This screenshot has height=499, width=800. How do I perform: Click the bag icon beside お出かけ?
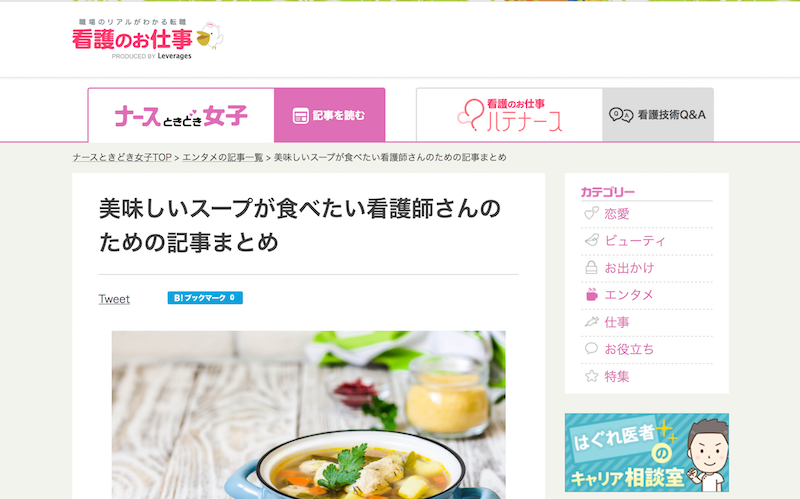point(591,267)
